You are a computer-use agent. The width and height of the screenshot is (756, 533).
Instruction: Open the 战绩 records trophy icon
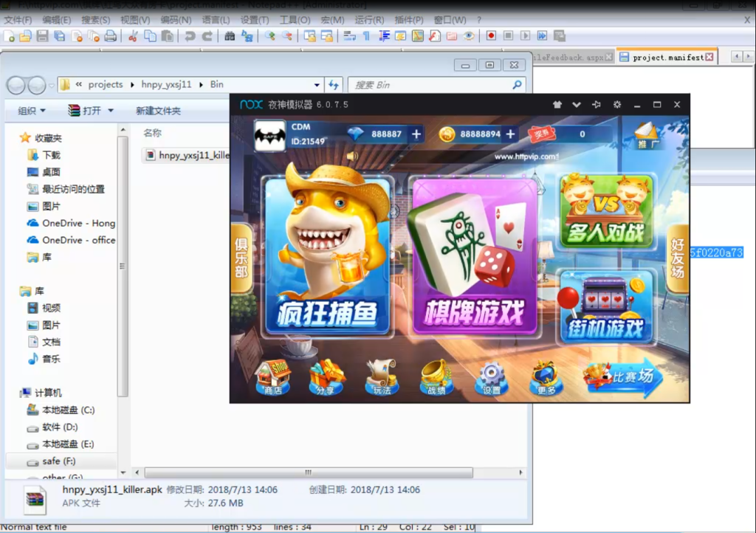click(x=436, y=378)
